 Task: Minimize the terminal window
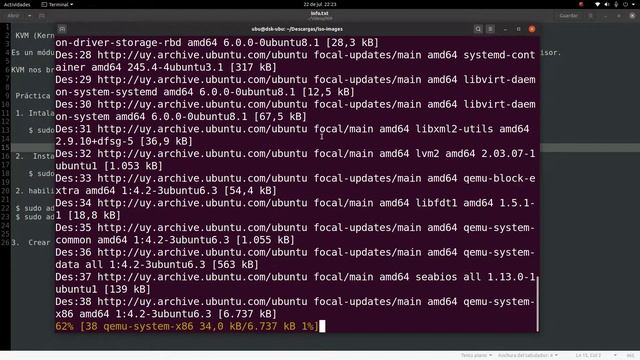[x=505, y=29]
